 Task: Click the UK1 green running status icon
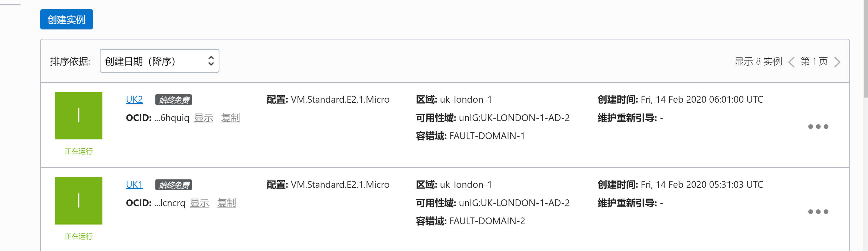coord(79,201)
